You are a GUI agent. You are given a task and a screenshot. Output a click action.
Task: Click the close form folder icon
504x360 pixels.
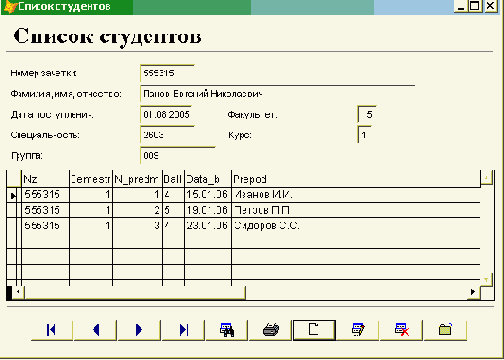(445, 330)
